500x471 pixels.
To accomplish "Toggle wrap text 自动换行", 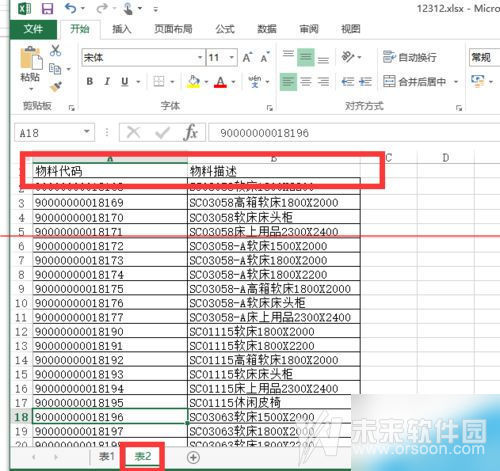I will 410,57.
